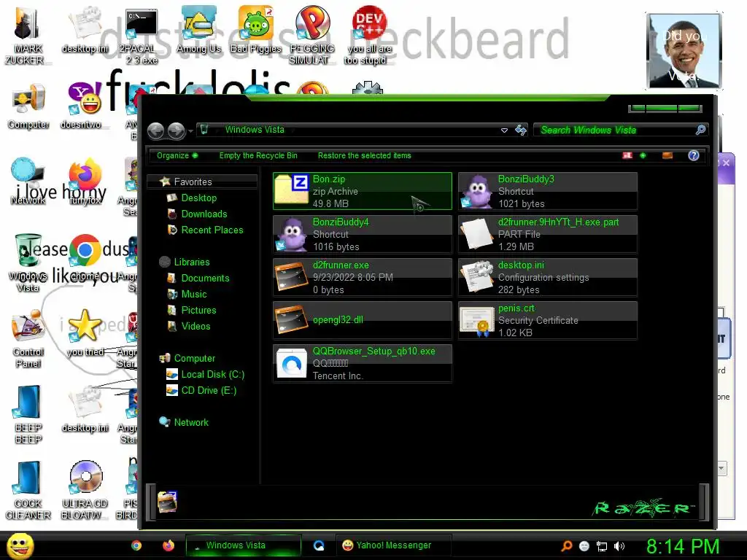Open MARK ZUCKER desktop icon
This screenshot has height=560, width=747.
(x=28, y=36)
